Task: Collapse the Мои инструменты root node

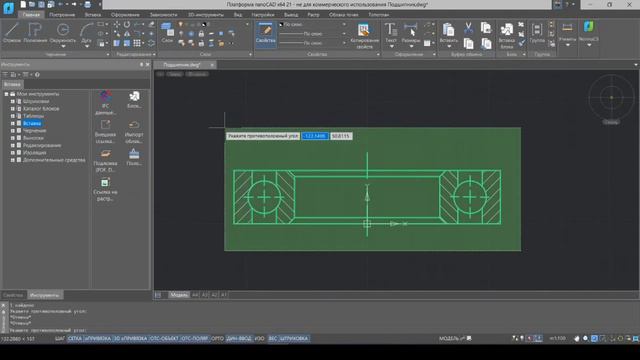Action: 6,94
